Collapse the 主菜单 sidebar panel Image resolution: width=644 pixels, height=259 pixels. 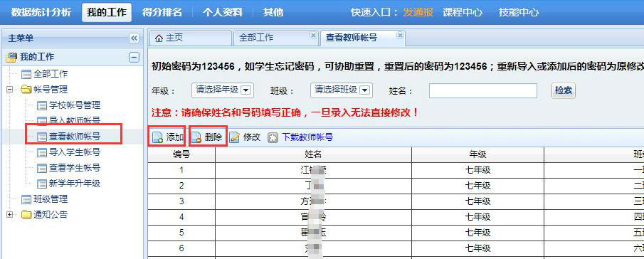pyautogui.click(x=134, y=38)
